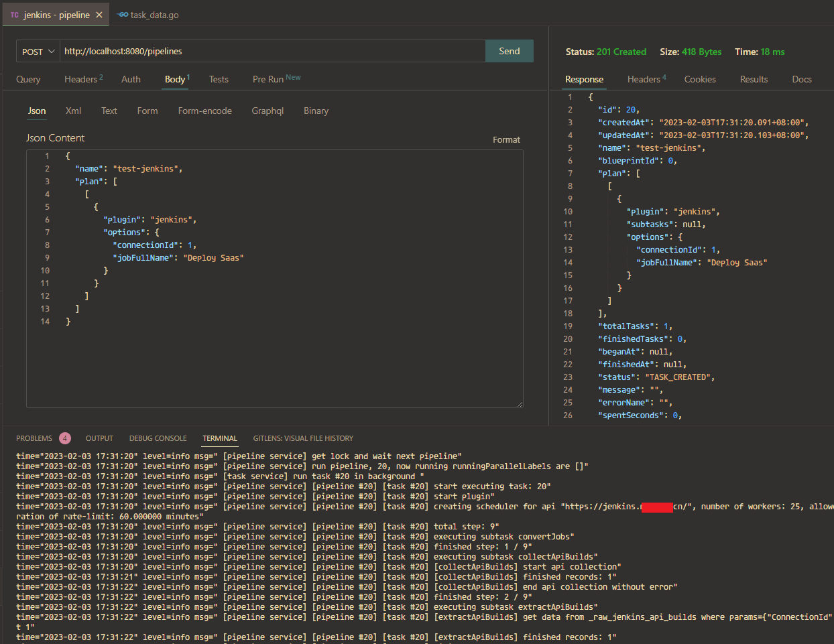834x644 pixels.
Task: Click "test-jenkins" value in request body
Action: [145, 169]
